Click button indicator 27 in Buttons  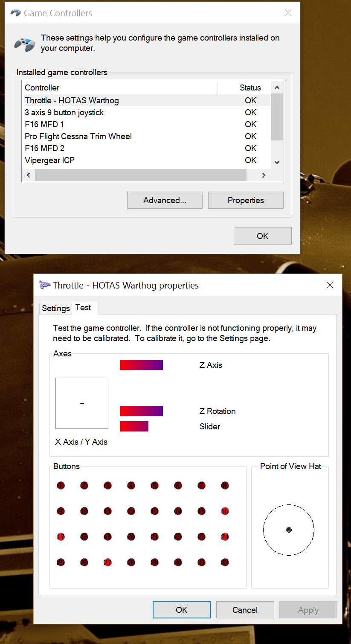[107, 562]
